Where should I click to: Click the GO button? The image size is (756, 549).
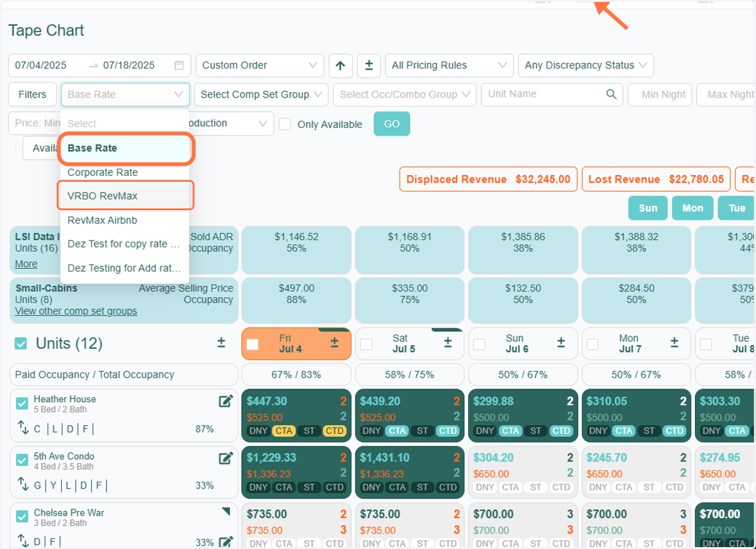(x=392, y=124)
